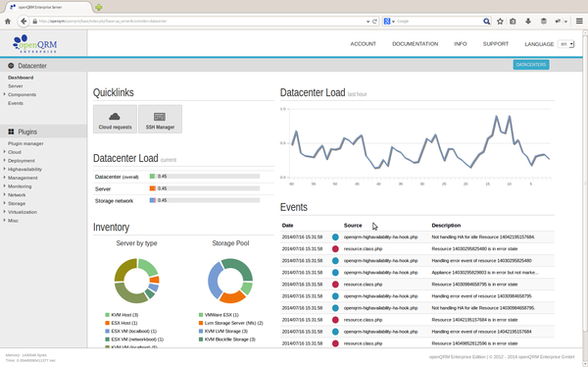588x367 pixels.
Task: Click the search magnifier icon
Action: tap(486, 22)
